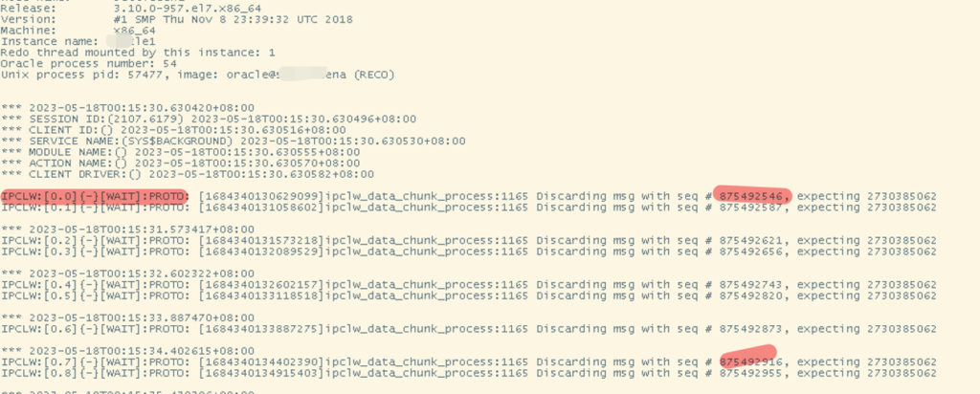Click the Instance name line
This screenshot has width=980, height=394.
[x=78, y=41]
